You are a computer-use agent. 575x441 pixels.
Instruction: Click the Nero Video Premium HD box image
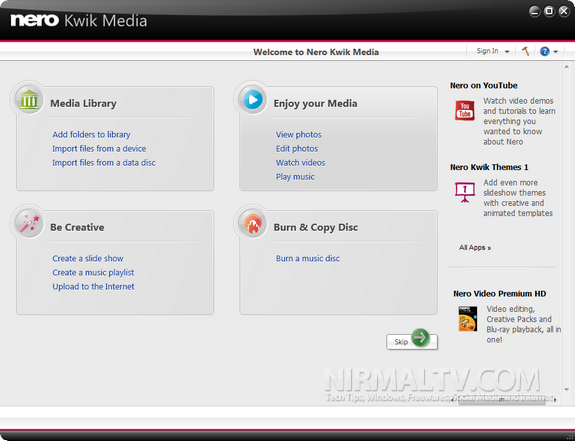pyautogui.click(x=468, y=319)
